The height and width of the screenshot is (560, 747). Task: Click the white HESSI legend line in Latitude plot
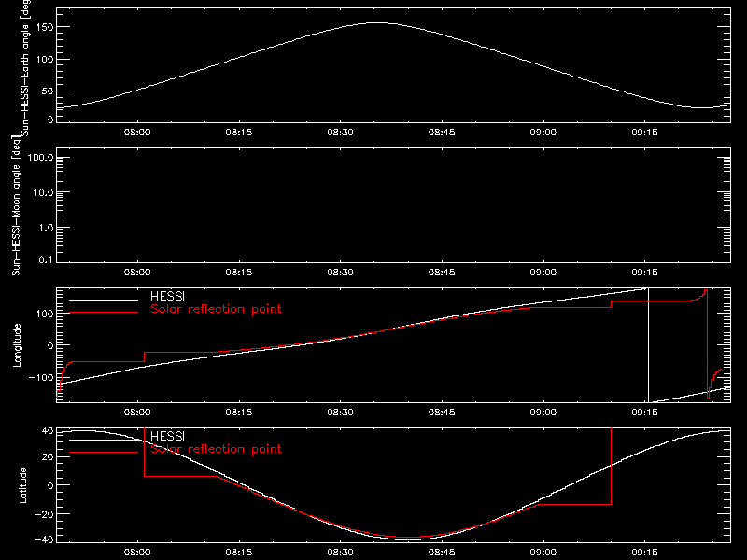click(x=104, y=440)
